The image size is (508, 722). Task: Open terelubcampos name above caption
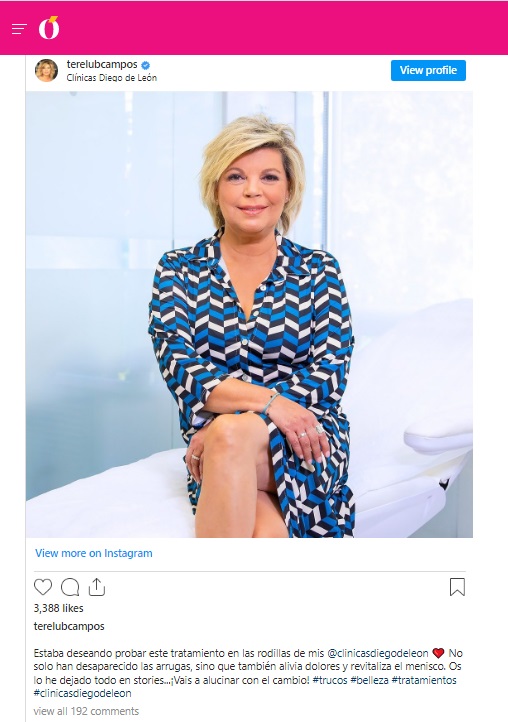[x=69, y=626]
